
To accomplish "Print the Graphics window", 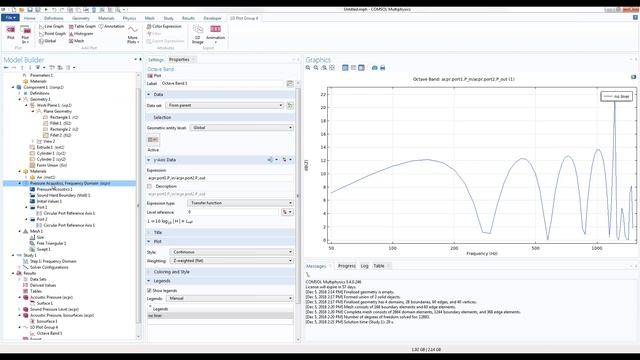I will point(382,68).
